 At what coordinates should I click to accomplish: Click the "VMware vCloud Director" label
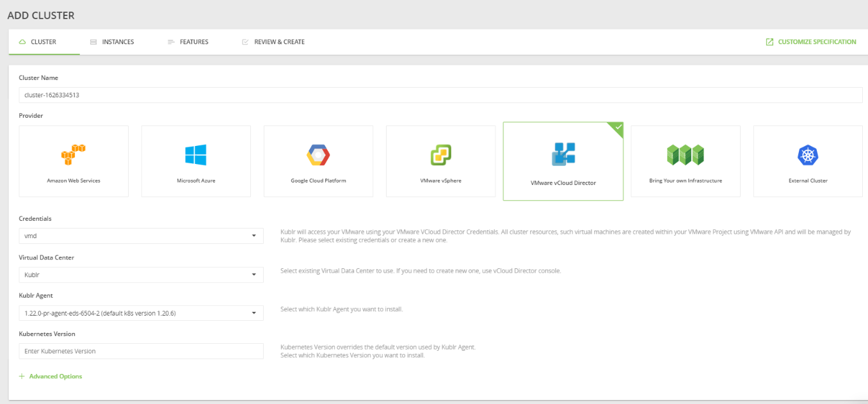click(x=563, y=182)
